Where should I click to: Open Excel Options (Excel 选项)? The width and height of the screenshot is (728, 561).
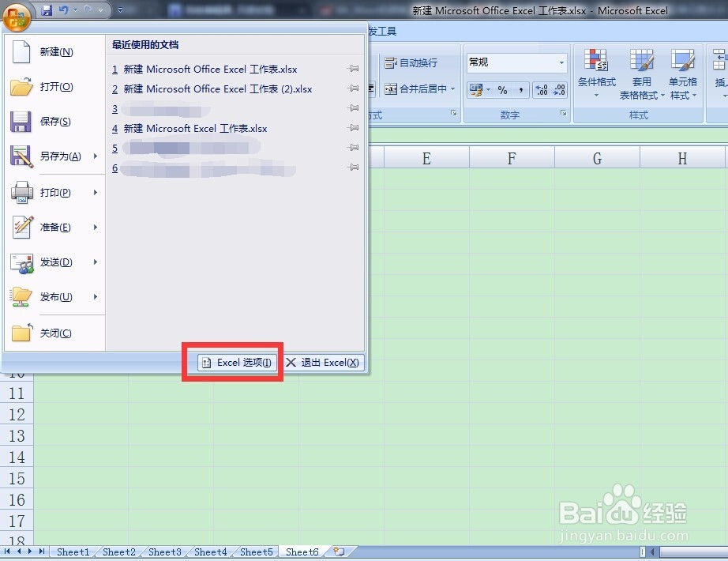(x=237, y=363)
